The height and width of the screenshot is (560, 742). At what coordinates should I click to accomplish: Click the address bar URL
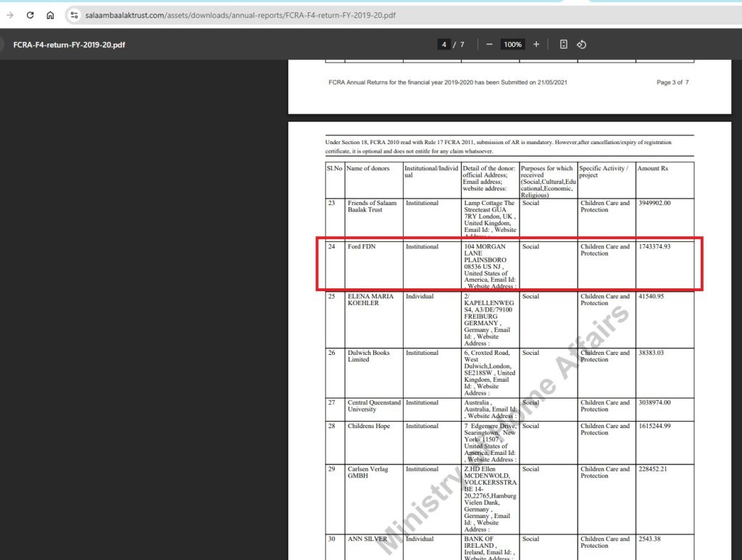tap(241, 15)
